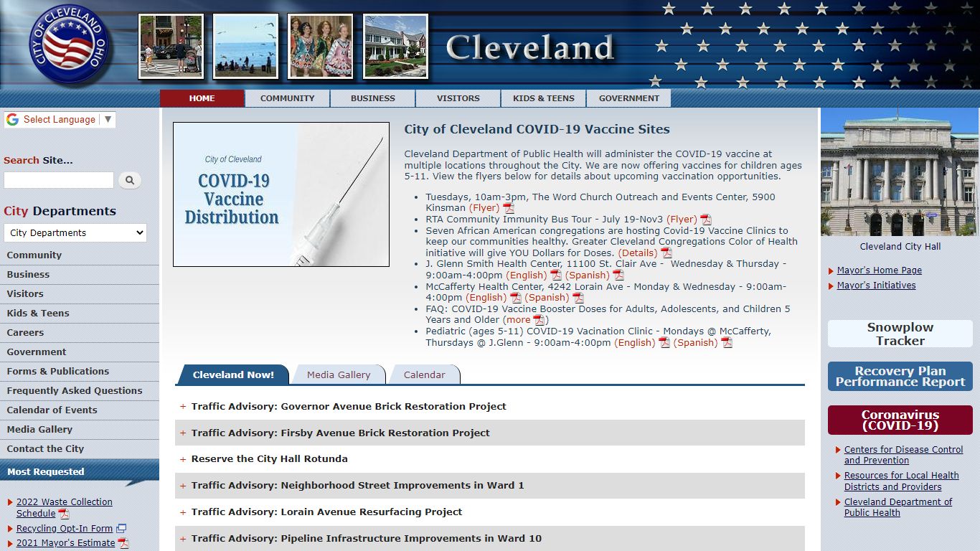Click PDF icon next to 2021 Mayor's Estimate
980x551 pixels.
(x=123, y=543)
